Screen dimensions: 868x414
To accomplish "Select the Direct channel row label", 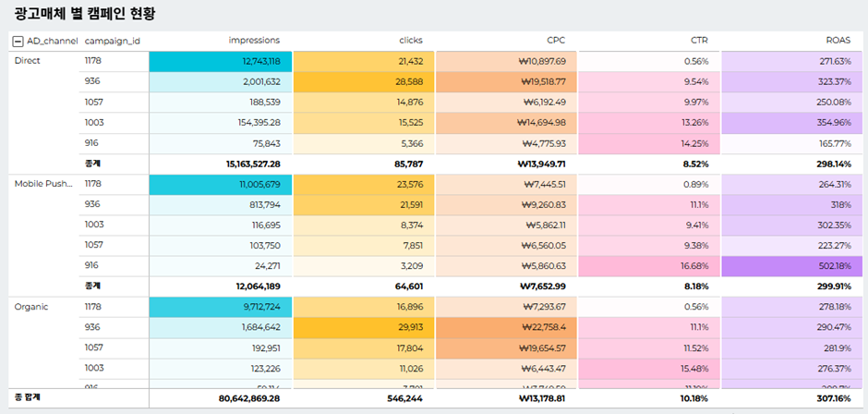I will click(x=28, y=61).
